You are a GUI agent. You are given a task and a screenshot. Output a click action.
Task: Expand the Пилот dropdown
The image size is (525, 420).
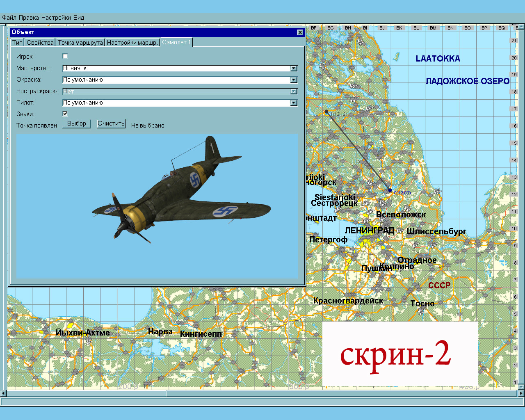(x=294, y=103)
